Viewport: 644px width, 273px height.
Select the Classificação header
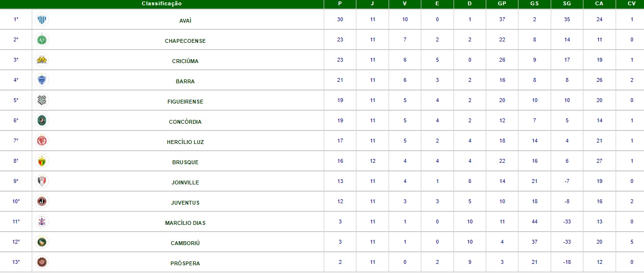[x=162, y=4]
